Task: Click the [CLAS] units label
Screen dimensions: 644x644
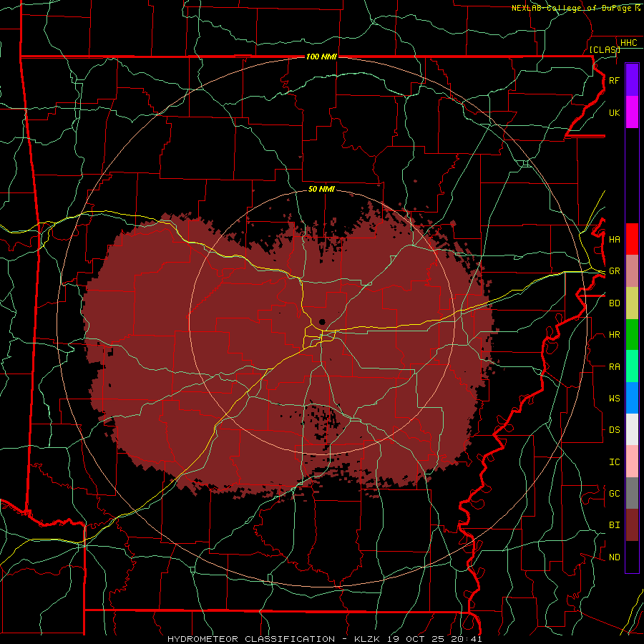Action: [605, 49]
